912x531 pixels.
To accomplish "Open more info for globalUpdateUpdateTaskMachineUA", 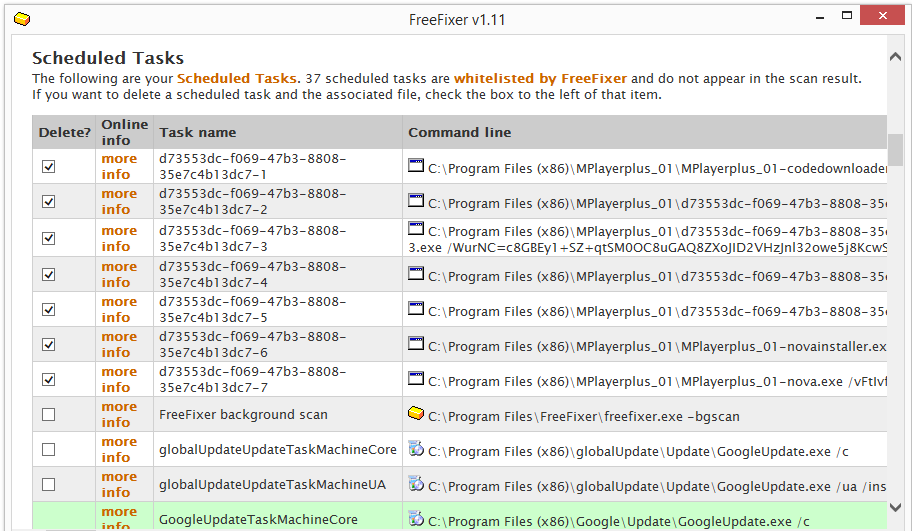I will (x=119, y=484).
